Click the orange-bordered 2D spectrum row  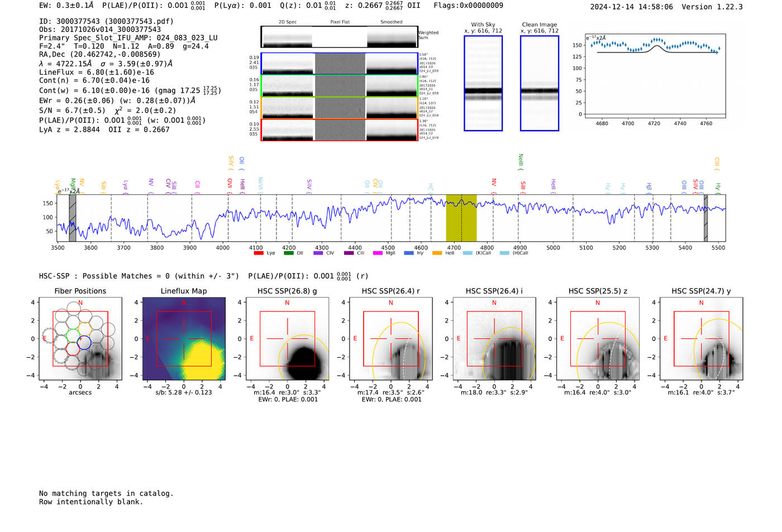tap(339, 108)
